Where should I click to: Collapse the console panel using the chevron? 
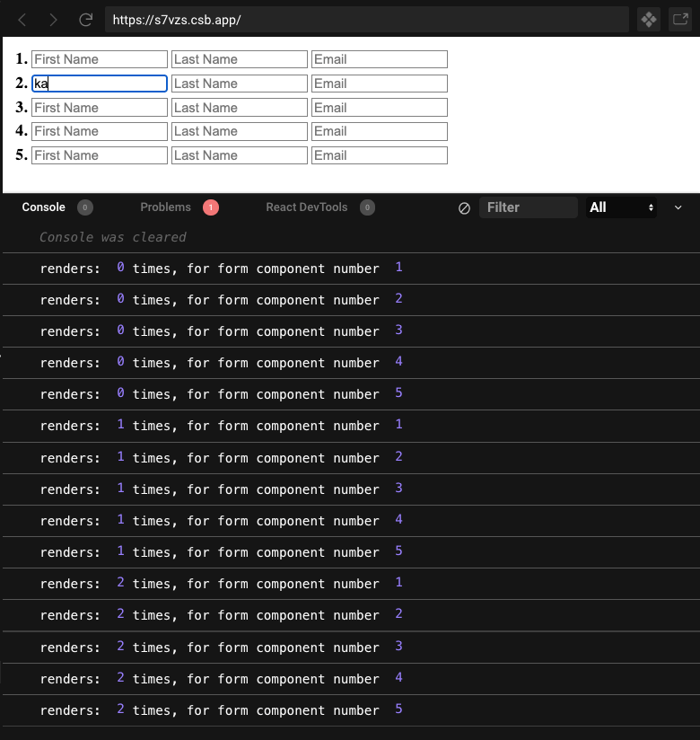coord(678,207)
